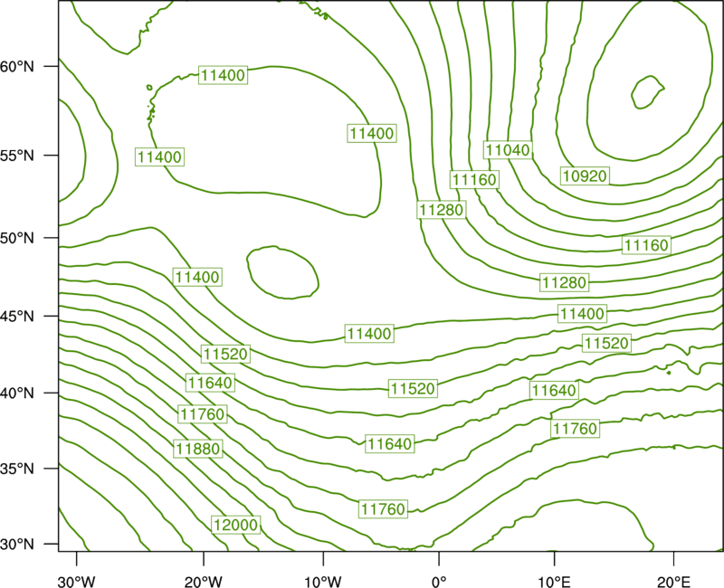Select the 11880 contour label
This screenshot has height=588, width=724.
click(198, 448)
